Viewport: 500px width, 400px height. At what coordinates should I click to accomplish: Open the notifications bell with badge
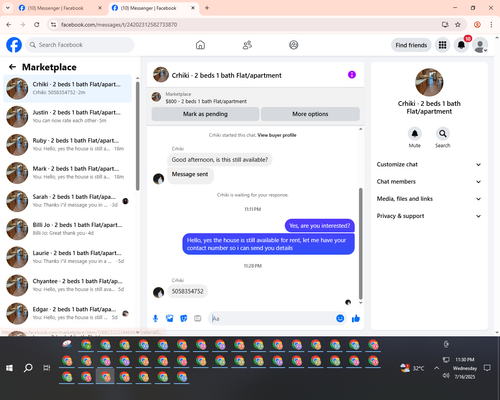pyautogui.click(x=461, y=45)
